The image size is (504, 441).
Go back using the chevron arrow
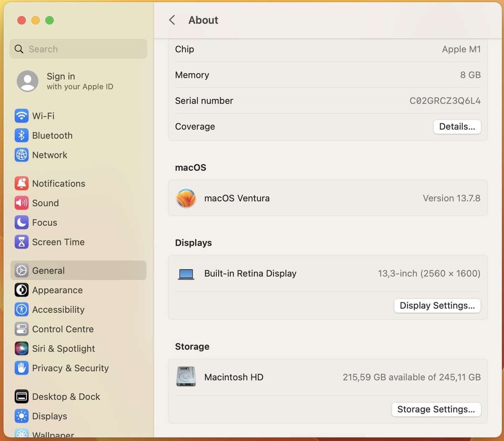coord(172,20)
